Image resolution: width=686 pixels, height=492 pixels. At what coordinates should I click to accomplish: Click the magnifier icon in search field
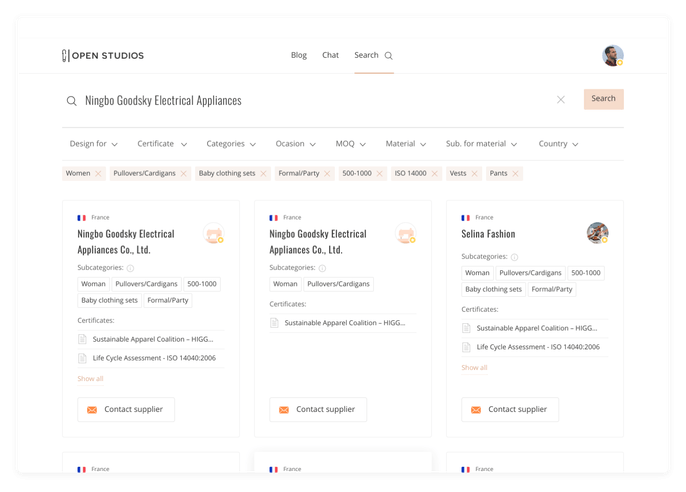point(72,101)
